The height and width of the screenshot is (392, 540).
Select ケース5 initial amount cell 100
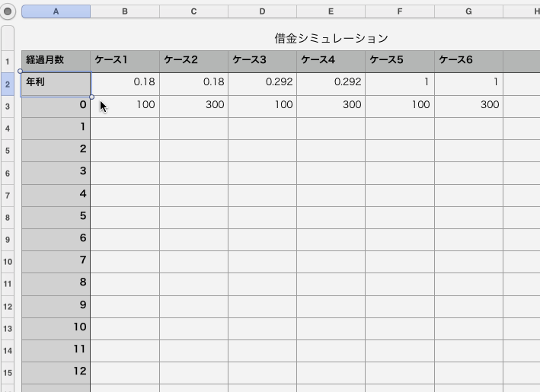400,107
